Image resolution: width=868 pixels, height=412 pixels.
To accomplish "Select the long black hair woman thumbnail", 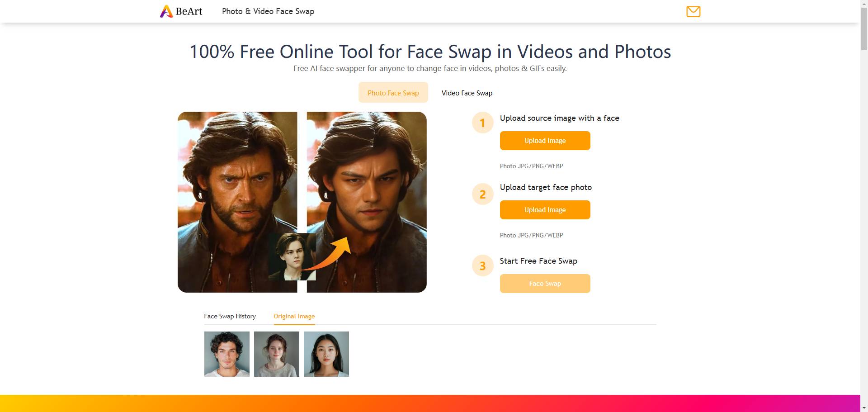I will click(326, 354).
